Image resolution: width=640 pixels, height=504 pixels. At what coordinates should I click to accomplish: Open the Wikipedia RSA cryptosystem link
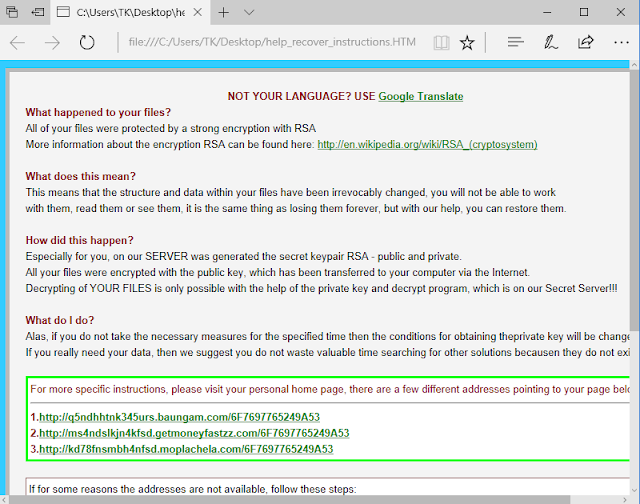[x=427, y=144]
